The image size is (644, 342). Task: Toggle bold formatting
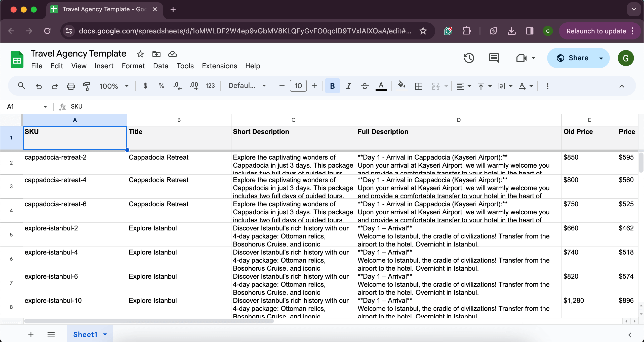[332, 86]
